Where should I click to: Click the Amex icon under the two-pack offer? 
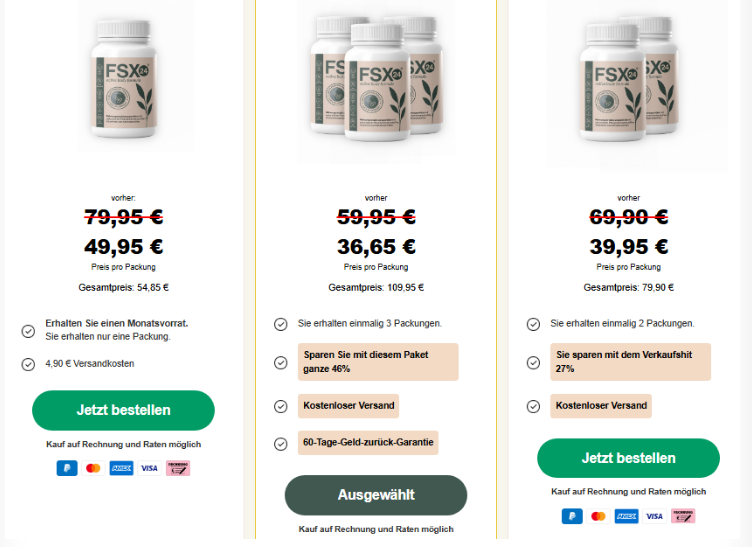pos(626,516)
